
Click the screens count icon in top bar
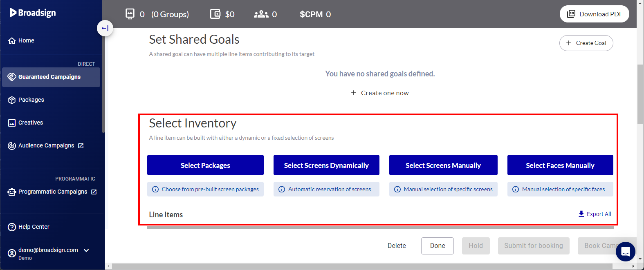click(130, 14)
